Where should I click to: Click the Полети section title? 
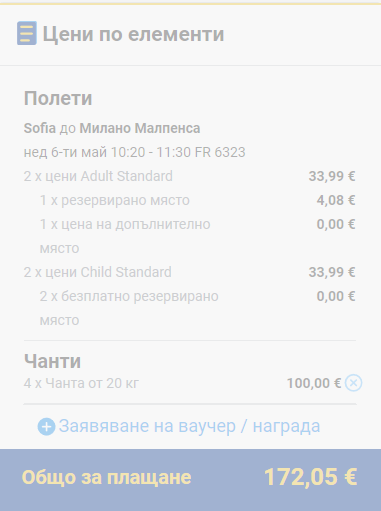tap(58, 98)
